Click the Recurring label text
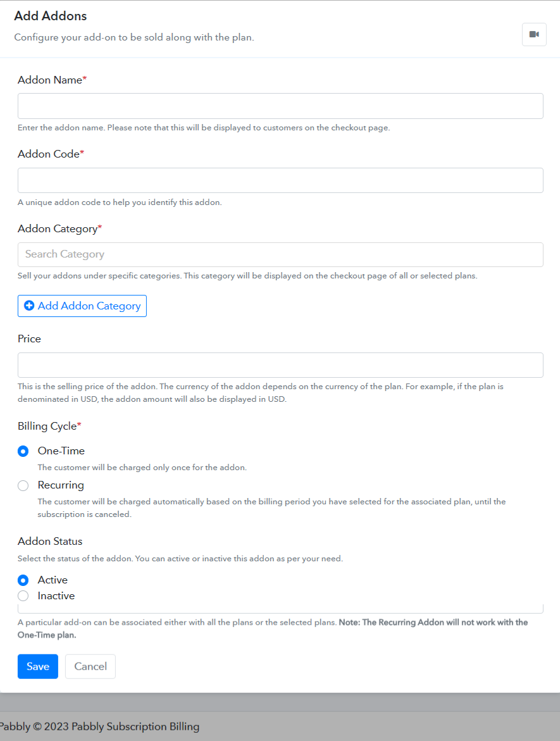 coord(61,485)
